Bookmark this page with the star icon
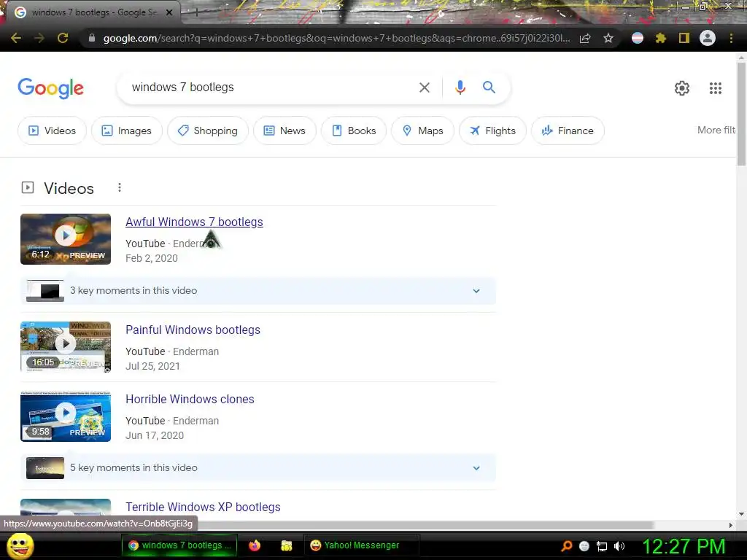 point(608,38)
